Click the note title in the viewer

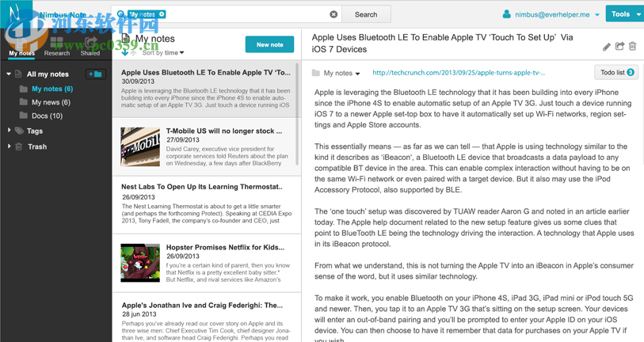point(442,43)
